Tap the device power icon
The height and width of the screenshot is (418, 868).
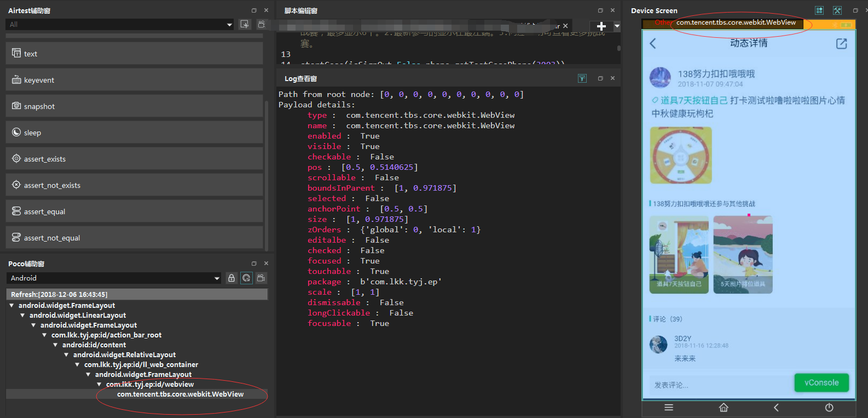click(x=829, y=408)
